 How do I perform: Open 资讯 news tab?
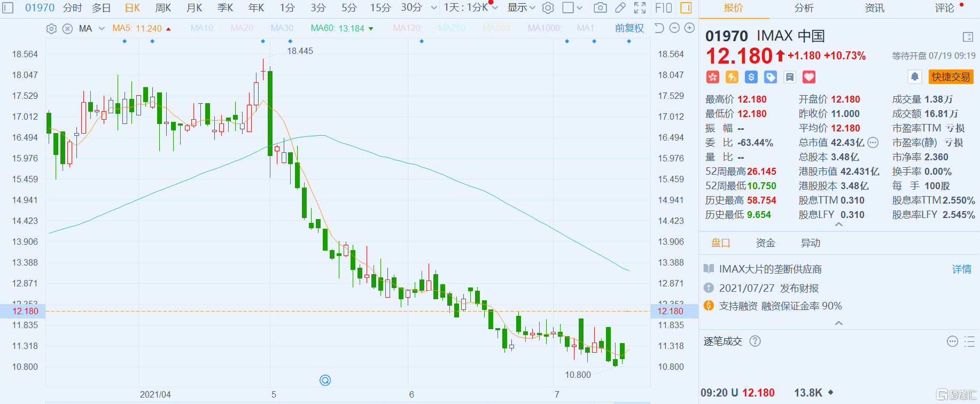click(x=875, y=8)
